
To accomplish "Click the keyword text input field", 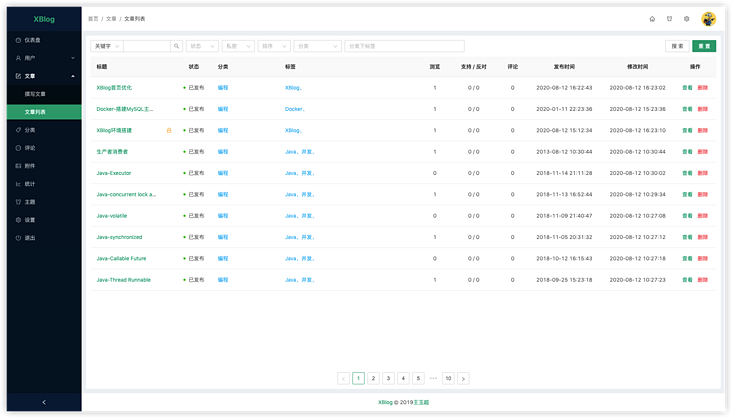I will (147, 46).
